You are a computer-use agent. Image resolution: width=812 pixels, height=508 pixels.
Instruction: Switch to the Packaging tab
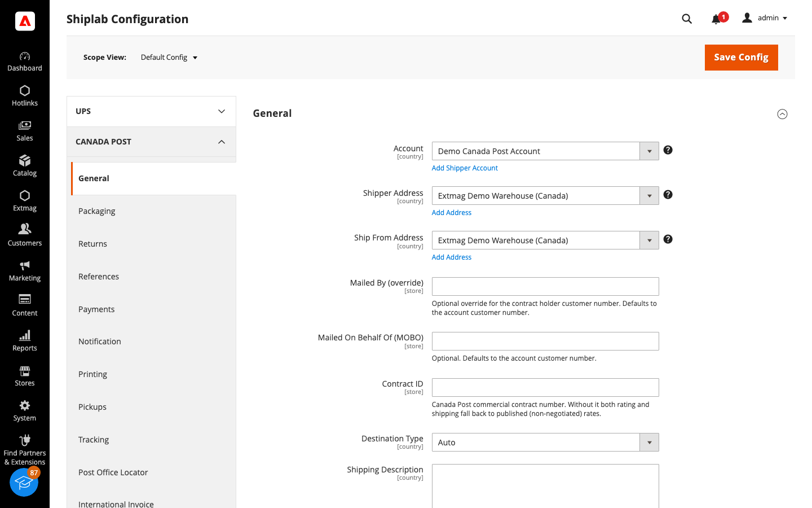[x=153, y=211]
